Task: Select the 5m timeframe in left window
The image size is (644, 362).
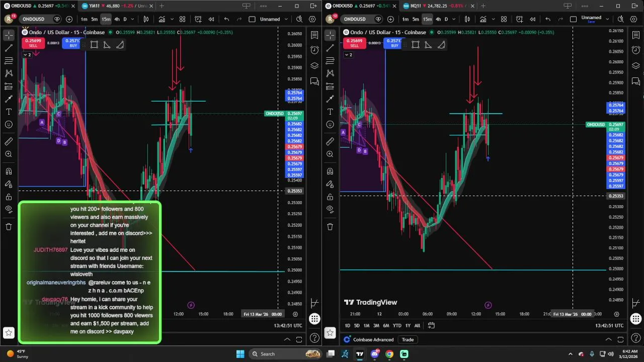Action: pyautogui.click(x=94, y=19)
